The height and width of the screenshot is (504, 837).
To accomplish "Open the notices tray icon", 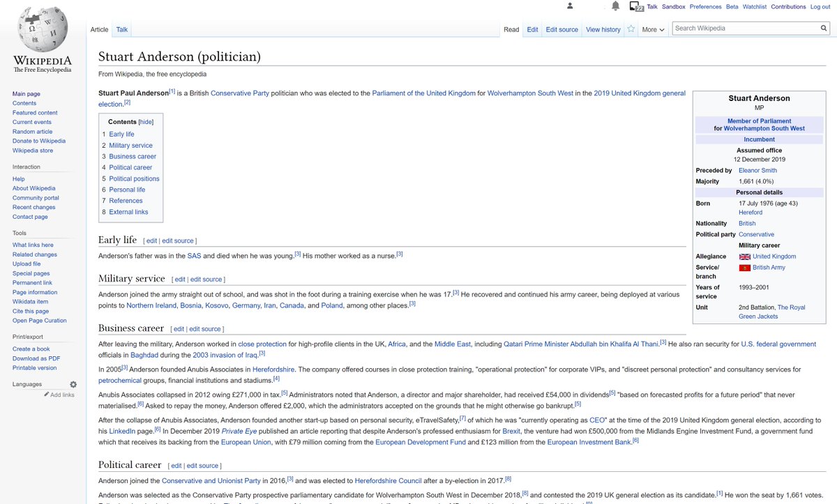I will tap(636, 6).
